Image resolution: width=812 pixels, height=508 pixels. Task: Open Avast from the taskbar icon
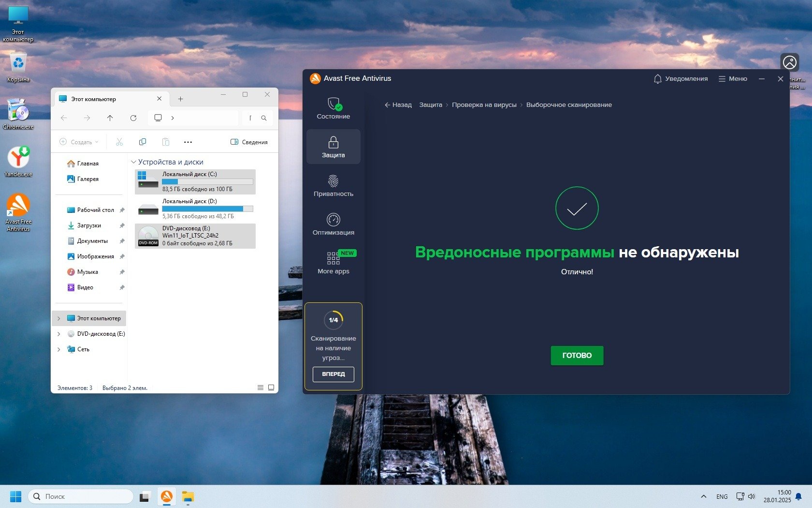[167, 496]
